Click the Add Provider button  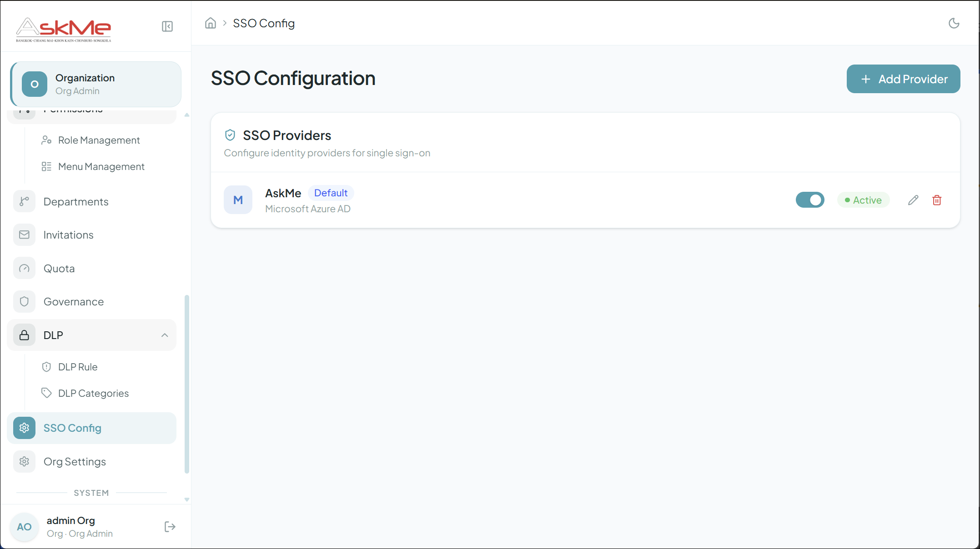click(903, 79)
